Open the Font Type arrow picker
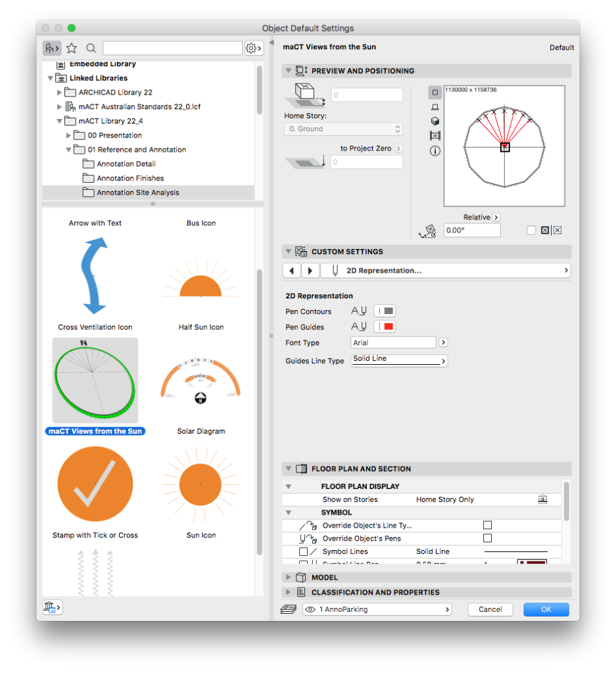The height and width of the screenshot is (673, 616). click(444, 342)
